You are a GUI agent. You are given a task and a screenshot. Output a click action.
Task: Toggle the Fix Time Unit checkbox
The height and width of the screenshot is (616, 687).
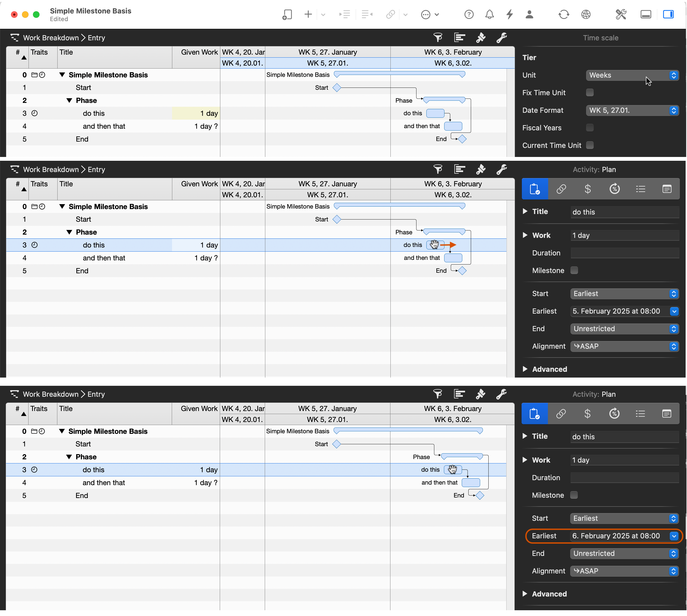[x=590, y=92]
